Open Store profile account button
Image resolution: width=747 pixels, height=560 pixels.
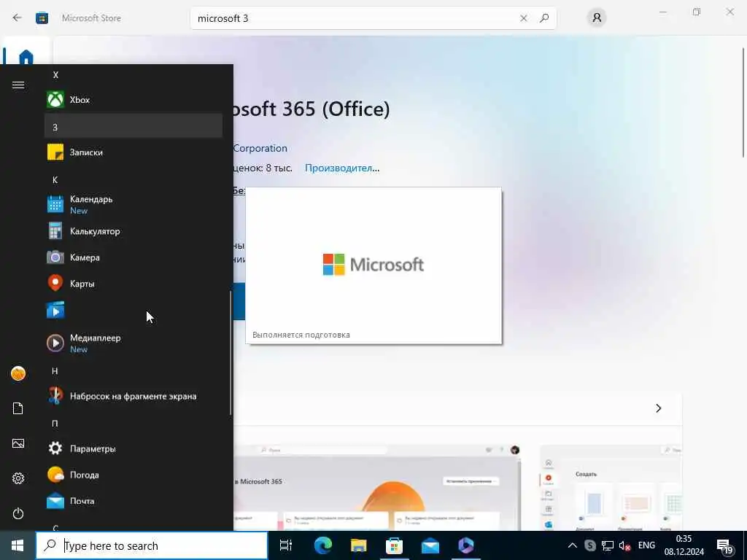tap(597, 18)
